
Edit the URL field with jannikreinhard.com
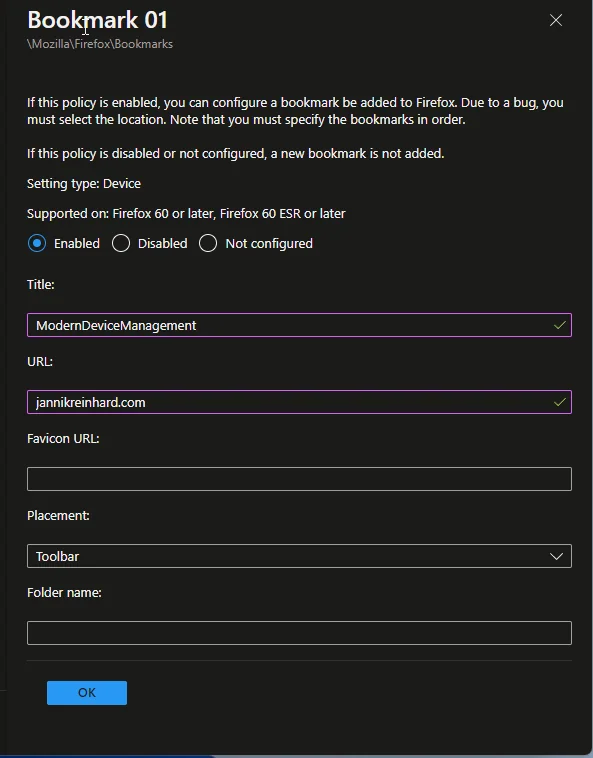(x=299, y=402)
